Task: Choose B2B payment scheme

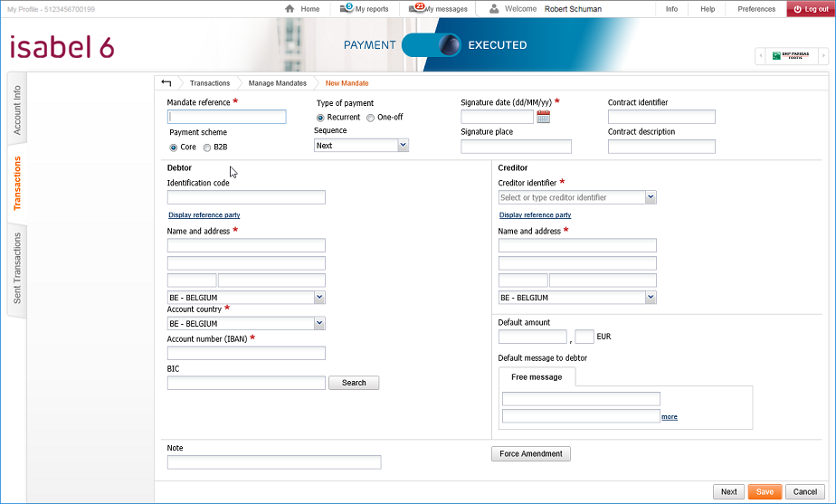Action: (207, 147)
